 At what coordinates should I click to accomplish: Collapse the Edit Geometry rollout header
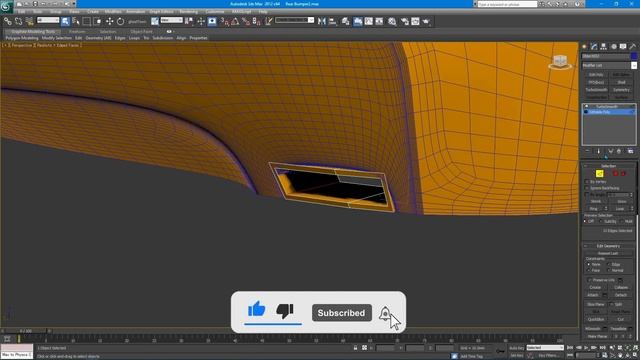[x=608, y=246]
